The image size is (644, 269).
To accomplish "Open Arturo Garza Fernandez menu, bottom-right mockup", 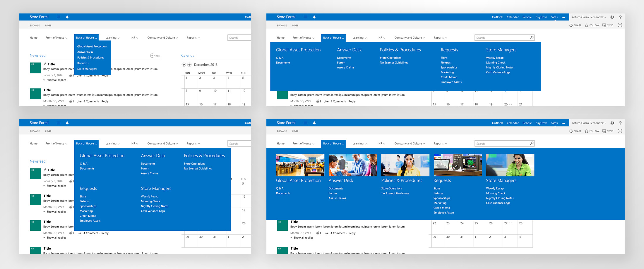I will tap(589, 123).
